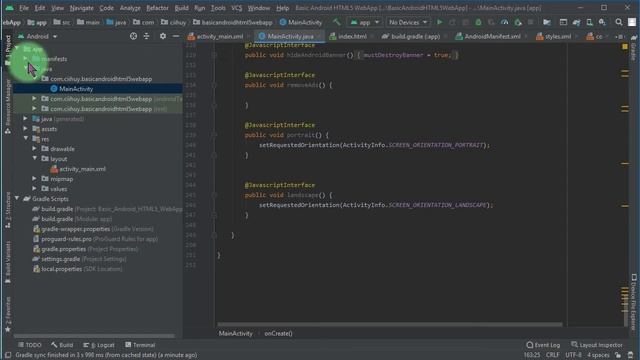This screenshot has height=360, width=640.
Task: Open the Build Variants tool window
Action: 8,261
